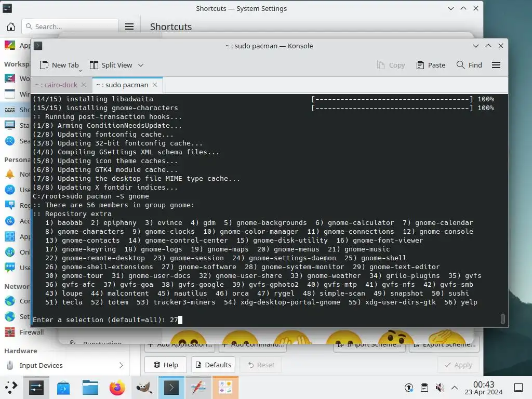
Task: Click the Split View icon in Konsole
Action: click(x=94, y=65)
